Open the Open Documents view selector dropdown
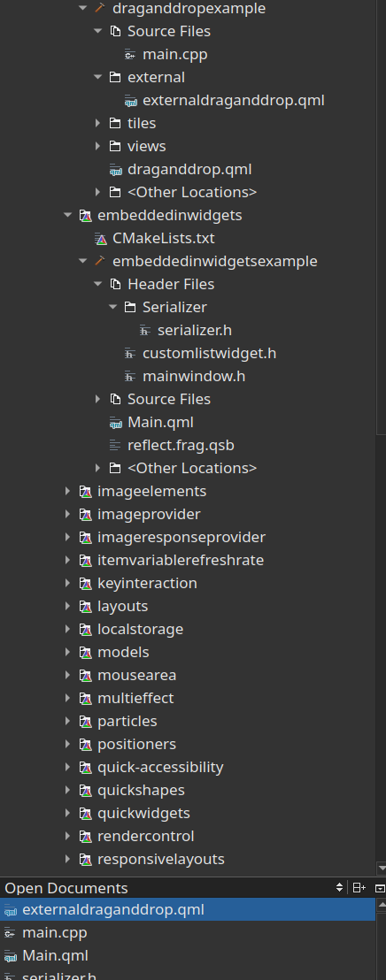 tap(340, 887)
